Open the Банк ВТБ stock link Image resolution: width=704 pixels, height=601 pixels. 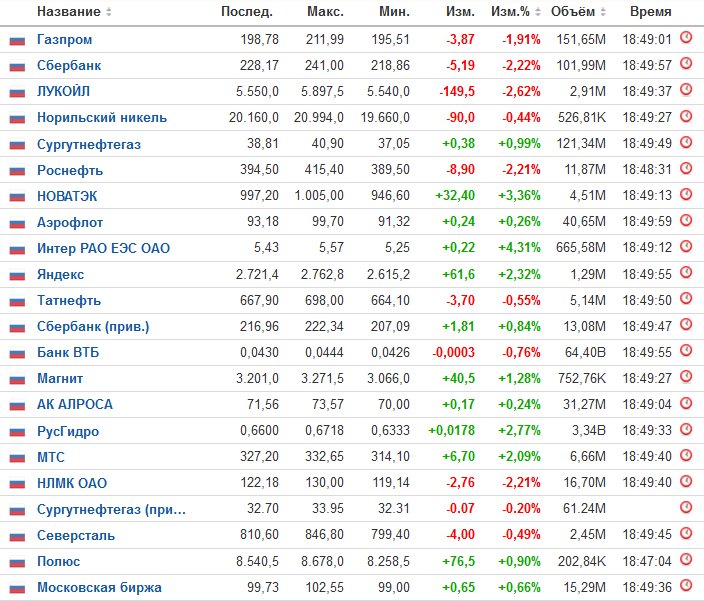pos(68,352)
